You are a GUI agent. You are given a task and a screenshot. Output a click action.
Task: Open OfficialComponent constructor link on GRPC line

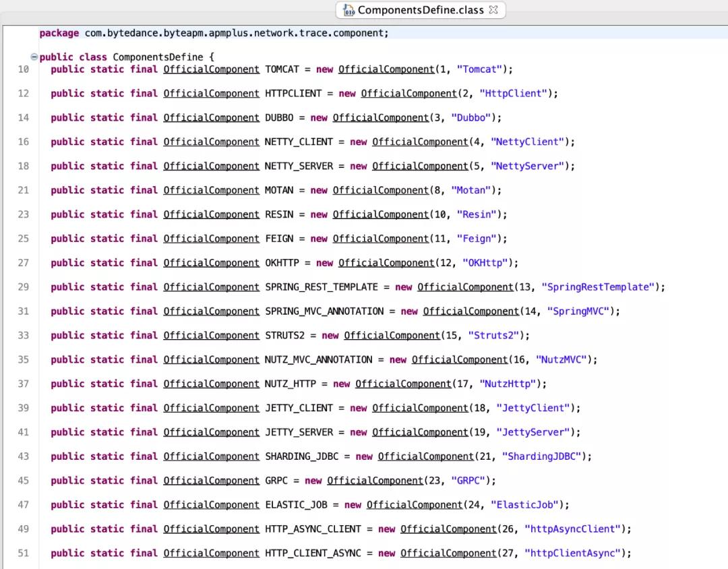(375, 481)
